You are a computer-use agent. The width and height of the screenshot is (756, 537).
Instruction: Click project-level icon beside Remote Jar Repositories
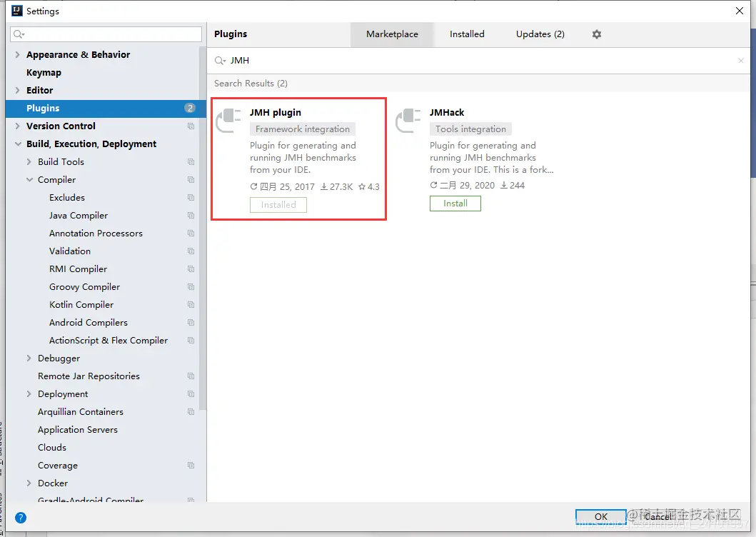click(191, 376)
